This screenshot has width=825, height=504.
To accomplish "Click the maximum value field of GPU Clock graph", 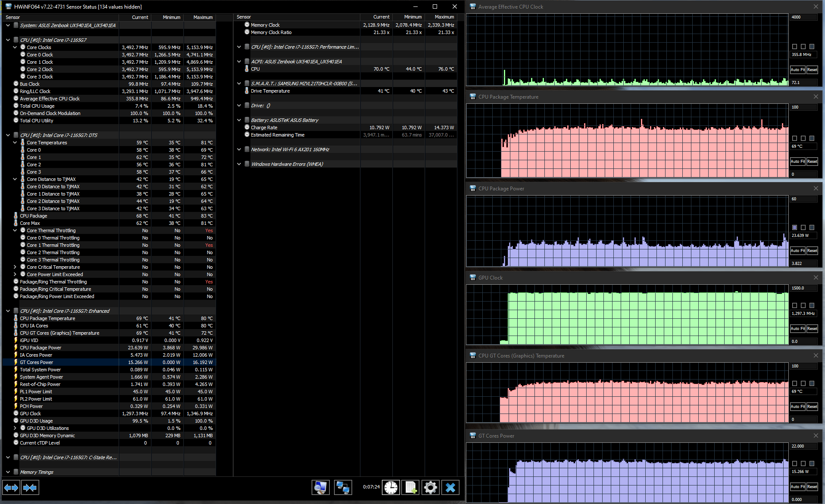I will tap(803, 288).
